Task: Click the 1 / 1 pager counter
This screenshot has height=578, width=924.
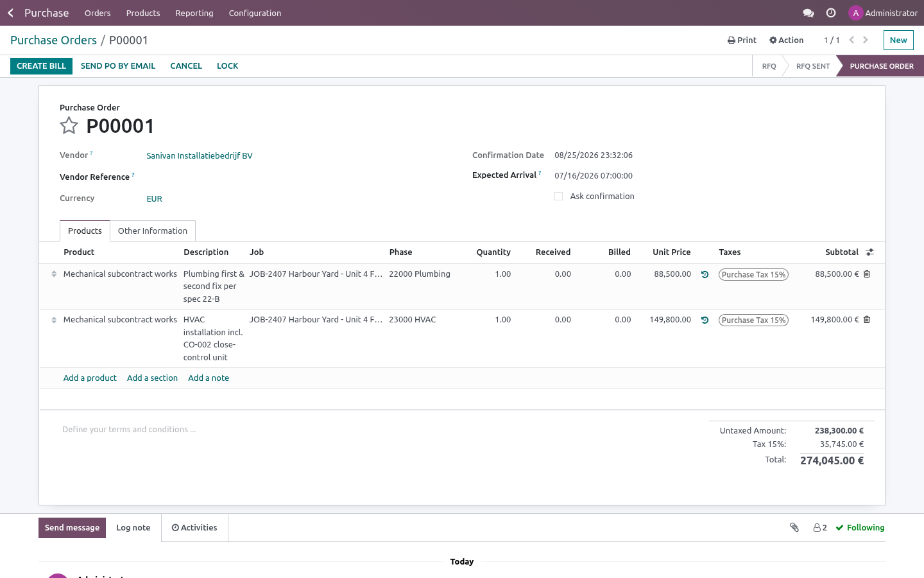Action: click(832, 40)
